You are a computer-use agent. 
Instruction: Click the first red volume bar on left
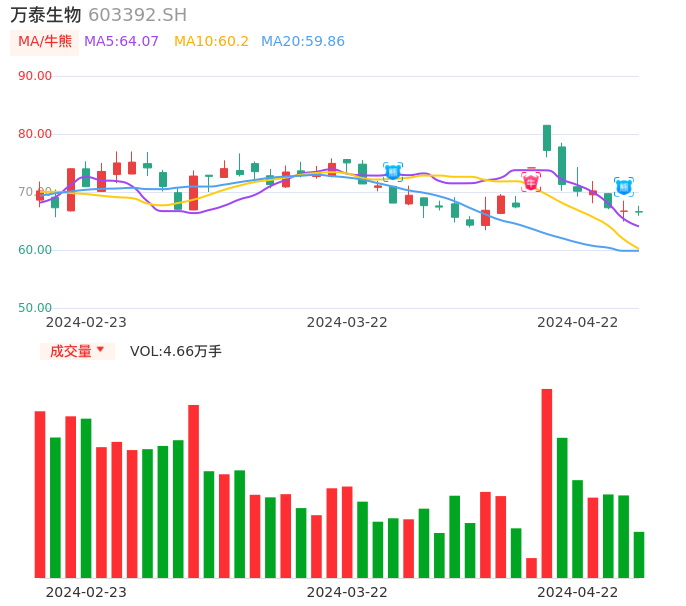[40, 494]
